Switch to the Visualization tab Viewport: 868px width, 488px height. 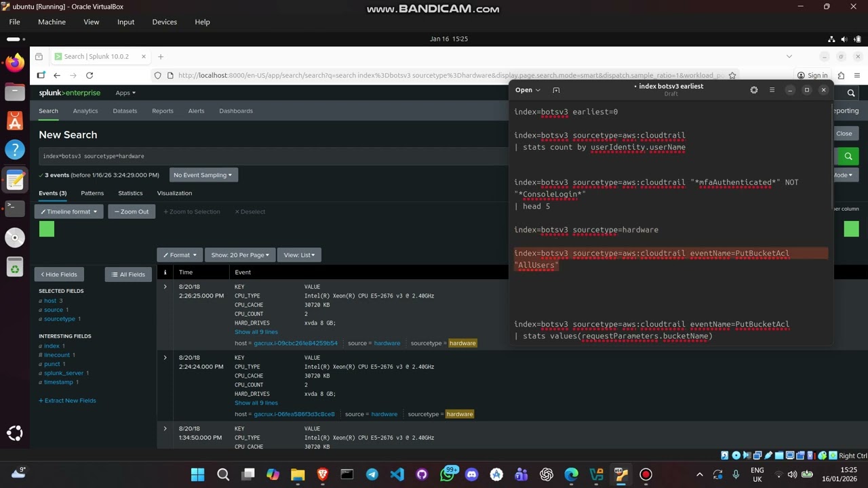174,193
